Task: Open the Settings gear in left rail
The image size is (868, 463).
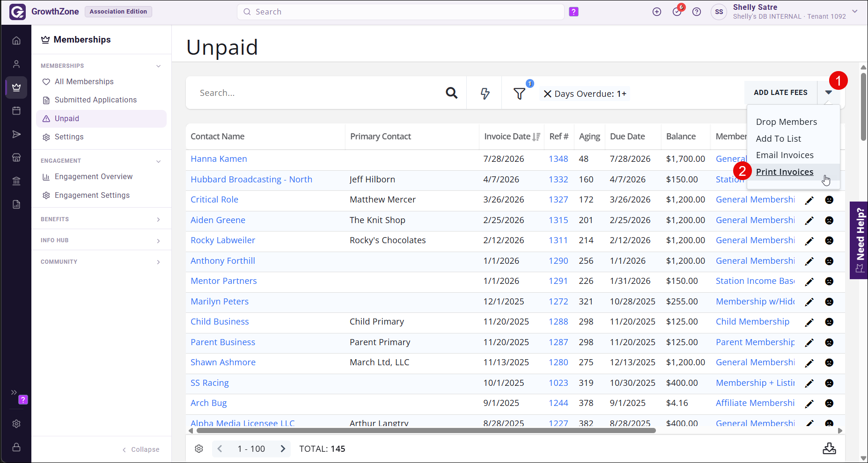Action: point(16,424)
